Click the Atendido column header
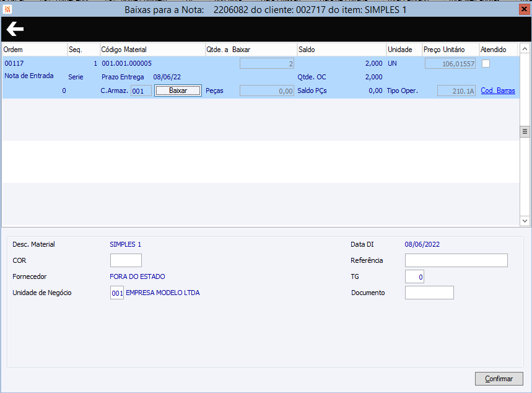 (x=499, y=50)
